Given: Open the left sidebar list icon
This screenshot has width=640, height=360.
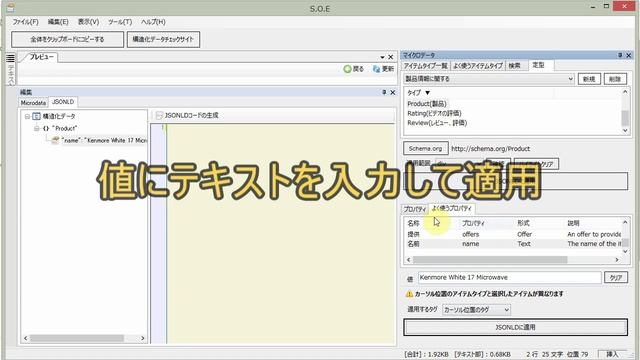Looking at the screenshot, I should coord(11,58).
